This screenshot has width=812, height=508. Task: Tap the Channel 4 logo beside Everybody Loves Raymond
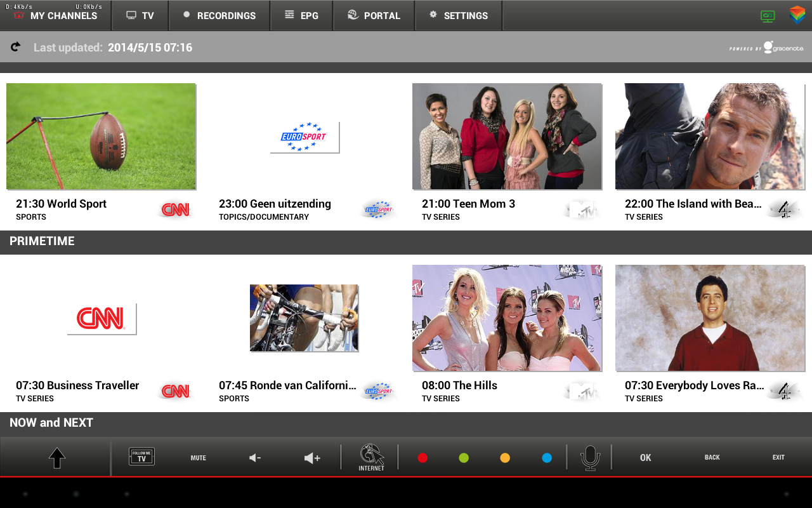(x=785, y=391)
